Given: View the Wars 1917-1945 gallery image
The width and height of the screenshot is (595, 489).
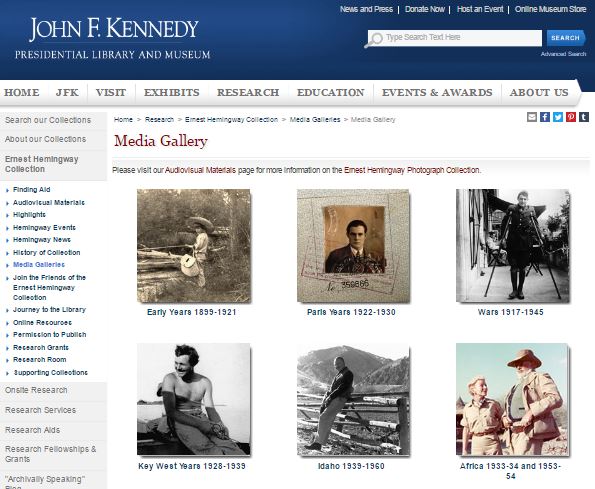Looking at the screenshot, I should 513,246.
